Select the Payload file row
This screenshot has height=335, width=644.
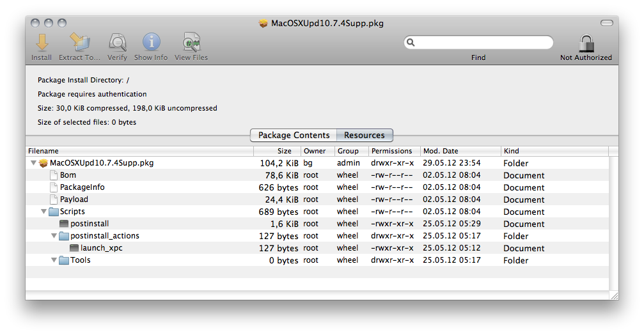coord(317,199)
